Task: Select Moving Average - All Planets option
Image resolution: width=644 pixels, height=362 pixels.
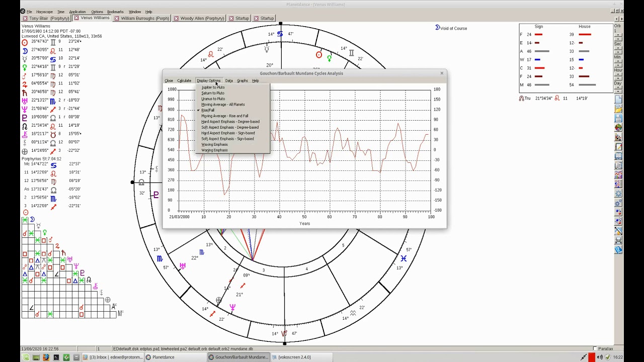Action: pos(223,105)
